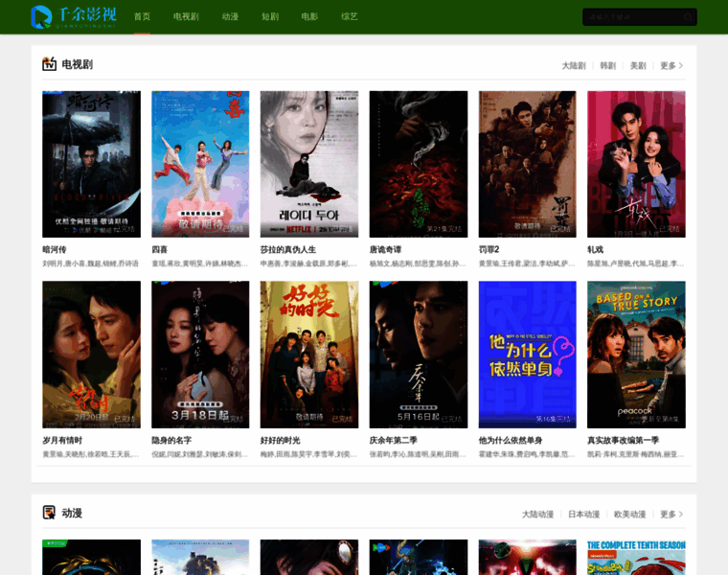The image size is (728, 575).
Task: Open the 轧戏 poster thumbnail
Action: (x=636, y=164)
